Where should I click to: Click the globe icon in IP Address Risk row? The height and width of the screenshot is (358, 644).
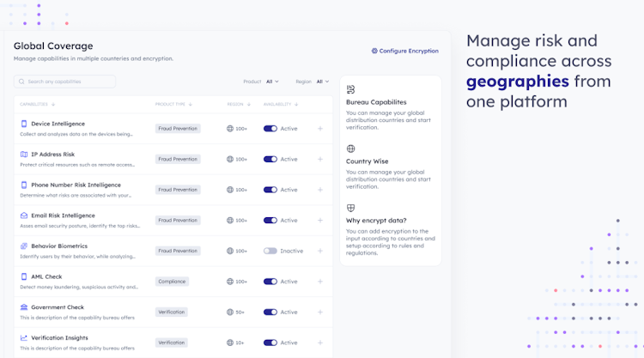pos(230,160)
